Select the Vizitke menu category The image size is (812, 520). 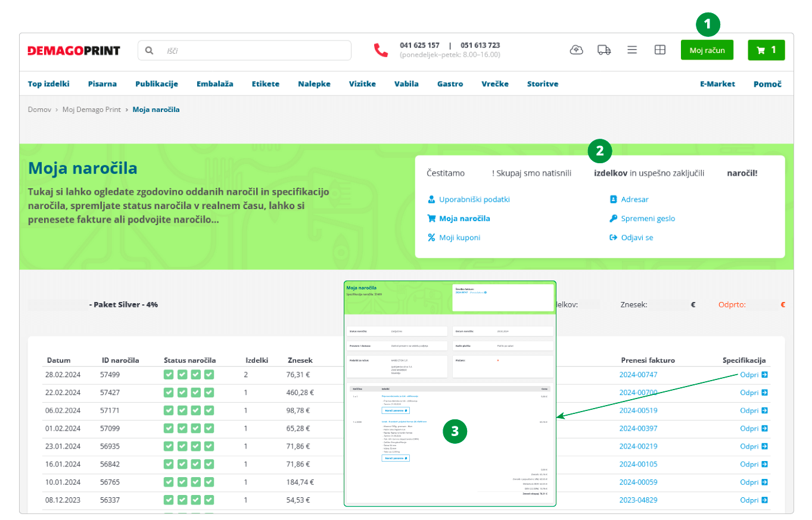pos(362,84)
